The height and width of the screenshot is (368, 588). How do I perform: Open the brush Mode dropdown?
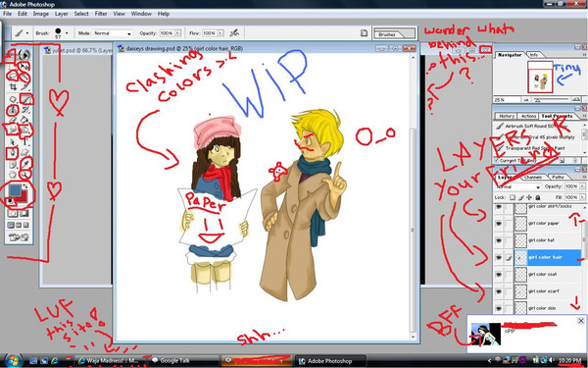pos(113,33)
